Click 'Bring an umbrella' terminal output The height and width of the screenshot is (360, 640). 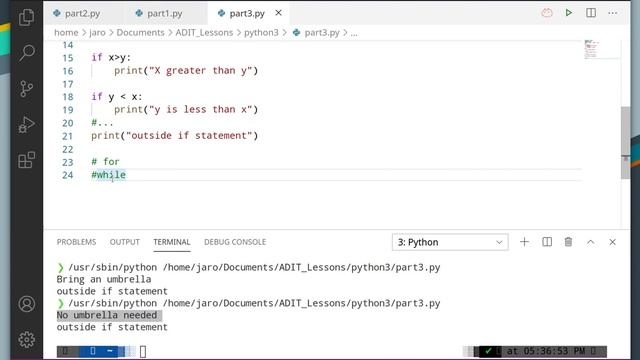(x=104, y=279)
